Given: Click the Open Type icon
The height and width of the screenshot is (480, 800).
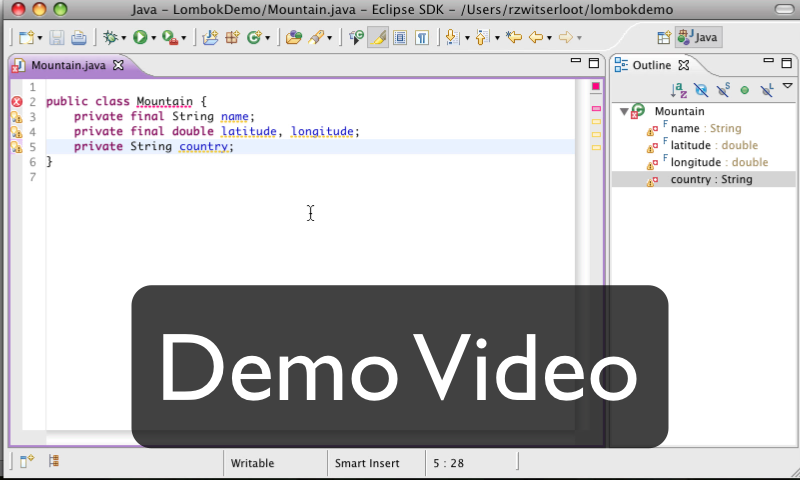Looking at the screenshot, I should click(x=293, y=38).
